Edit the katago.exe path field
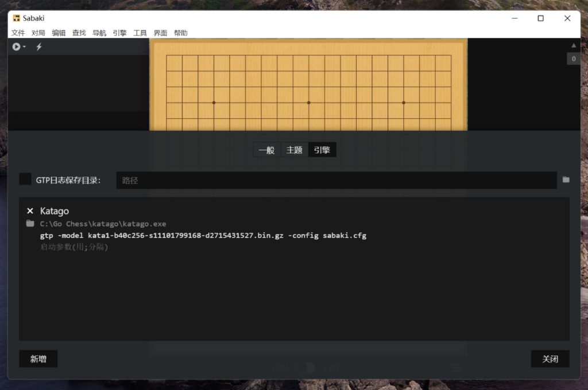The width and height of the screenshot is (588, 390). 302,224
